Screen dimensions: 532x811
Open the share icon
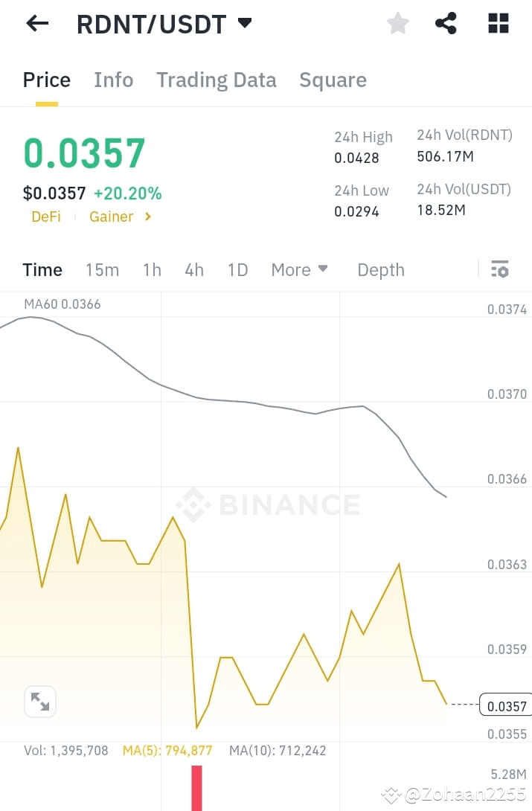click(446, 23)
